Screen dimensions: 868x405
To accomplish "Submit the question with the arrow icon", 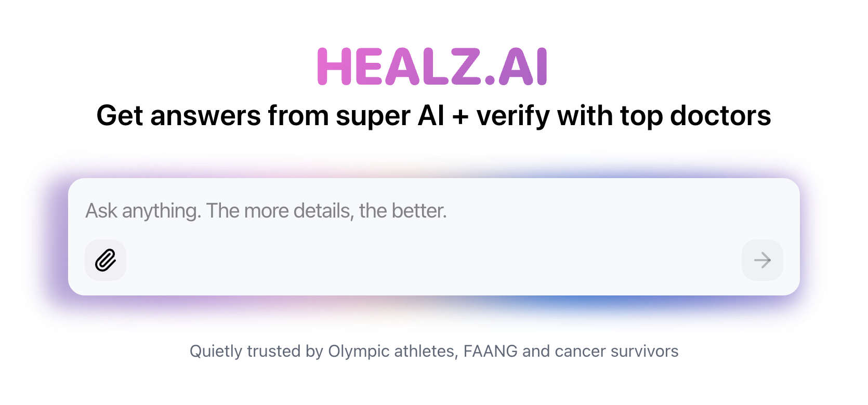I will pos(762,260).
